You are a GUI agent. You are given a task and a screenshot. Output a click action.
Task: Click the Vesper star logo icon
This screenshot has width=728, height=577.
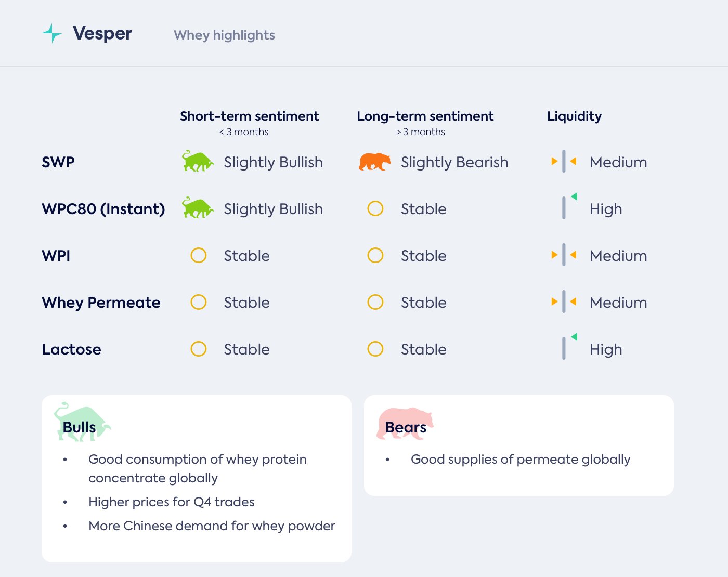pos(51,33)
